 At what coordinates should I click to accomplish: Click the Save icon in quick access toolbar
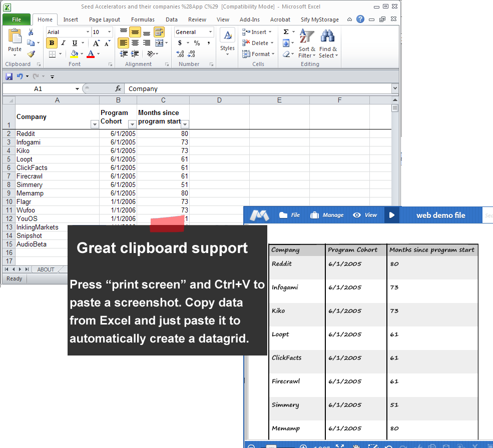pos(9,76)
